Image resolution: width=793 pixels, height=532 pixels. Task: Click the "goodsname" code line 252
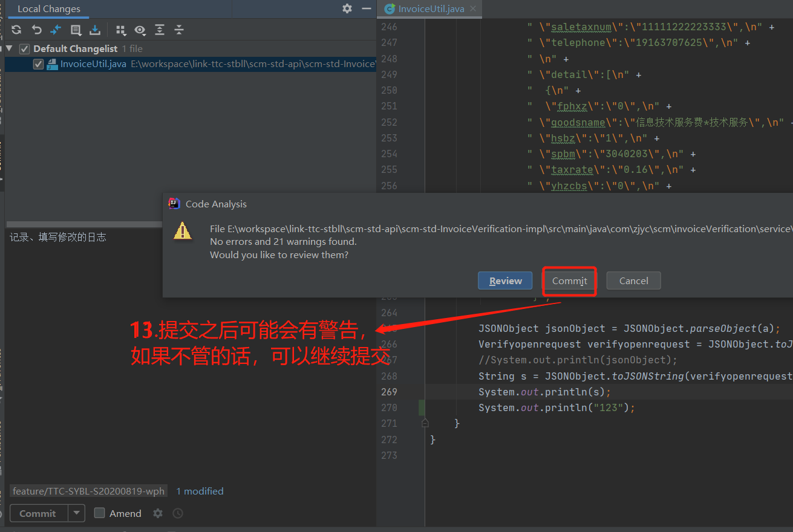click(659, 122)
